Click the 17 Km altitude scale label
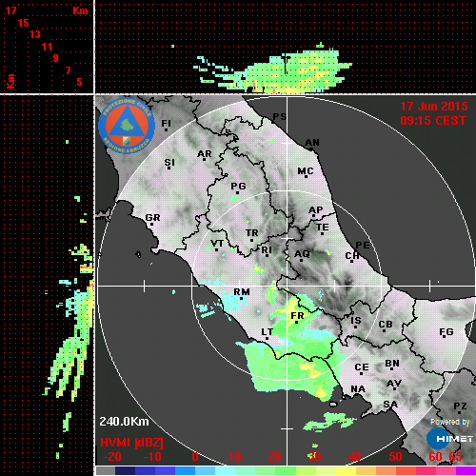Image resolution: width=476 pixels, height=476 pixels. [10, 10]
